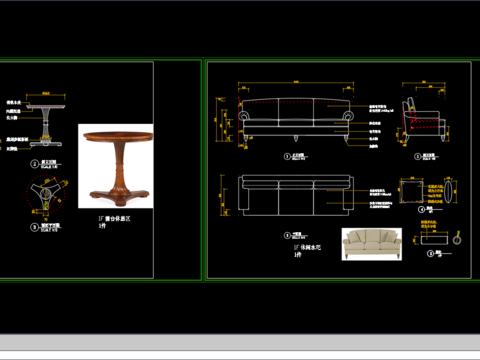
Task: Click the pedestal table side elevation drawing
Action: click(x=46, y=126)
